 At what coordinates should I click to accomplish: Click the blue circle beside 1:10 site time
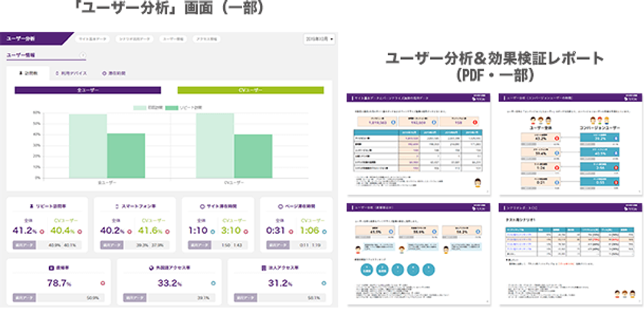(x=212, y=232)
